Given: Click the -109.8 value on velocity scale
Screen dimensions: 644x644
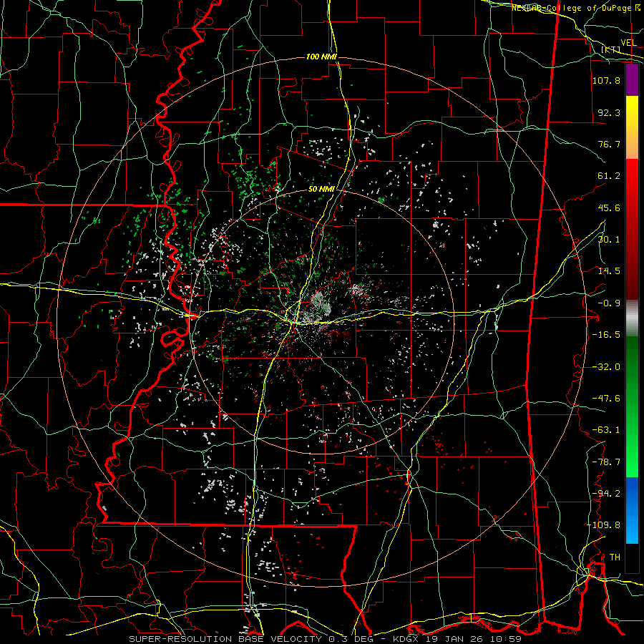Looking at the screenshot, I should coord(603,525).
